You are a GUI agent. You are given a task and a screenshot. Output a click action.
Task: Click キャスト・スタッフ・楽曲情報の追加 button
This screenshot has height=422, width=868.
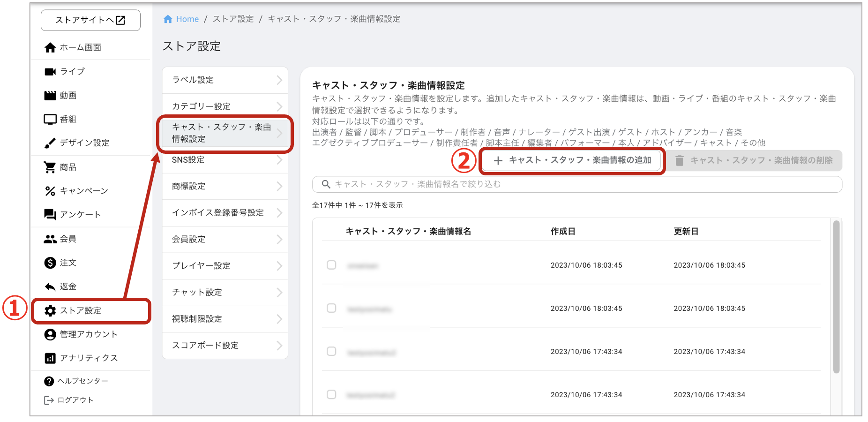tap(572, 160)
